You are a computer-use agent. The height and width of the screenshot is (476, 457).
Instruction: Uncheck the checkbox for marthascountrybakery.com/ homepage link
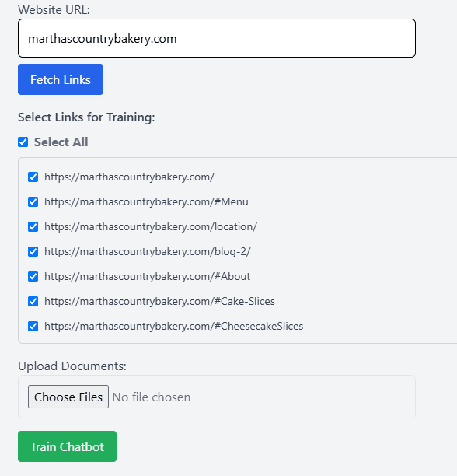[x=33, y=177]
